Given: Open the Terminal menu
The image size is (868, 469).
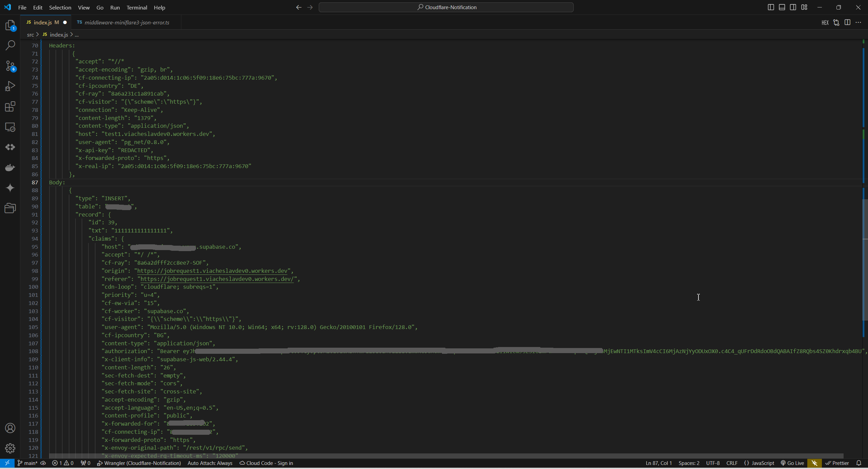Looking at the screenshot, I should 137,7.
